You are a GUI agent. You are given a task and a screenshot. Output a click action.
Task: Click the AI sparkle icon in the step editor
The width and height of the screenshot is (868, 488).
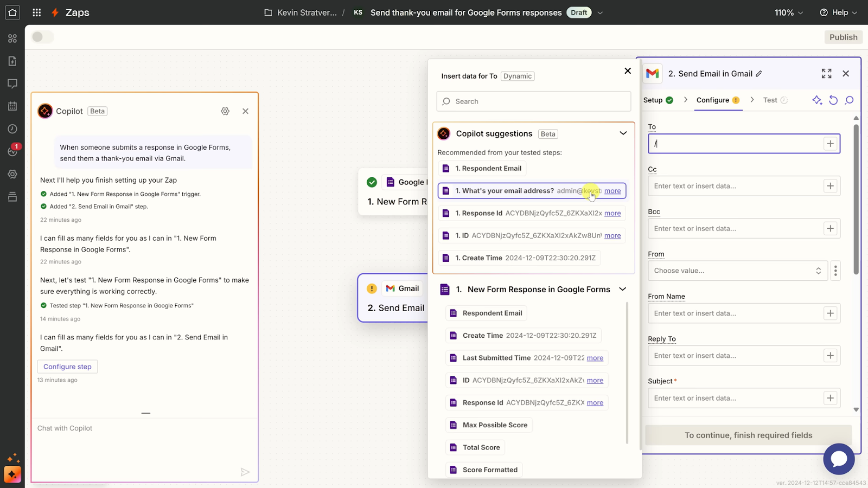[x=817, y=100]
